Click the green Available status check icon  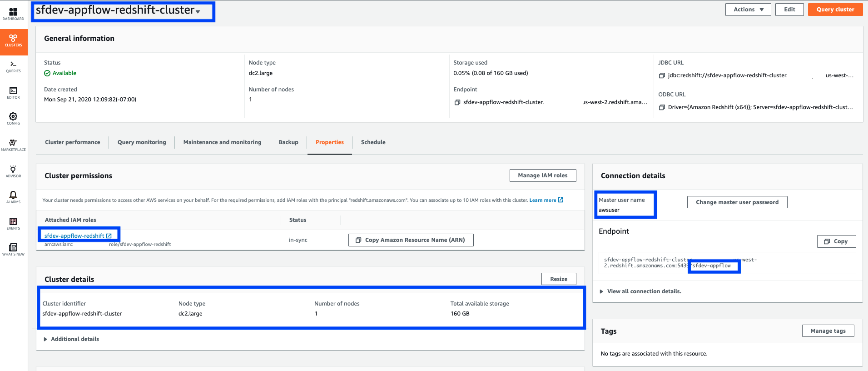(x=47, y=73)
